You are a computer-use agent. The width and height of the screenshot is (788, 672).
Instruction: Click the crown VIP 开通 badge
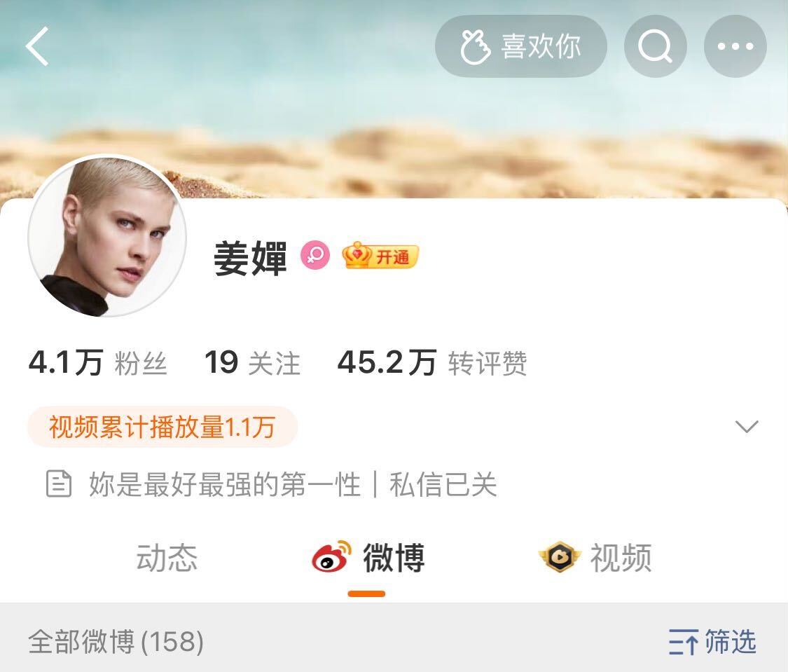click(x=380, y=256)
